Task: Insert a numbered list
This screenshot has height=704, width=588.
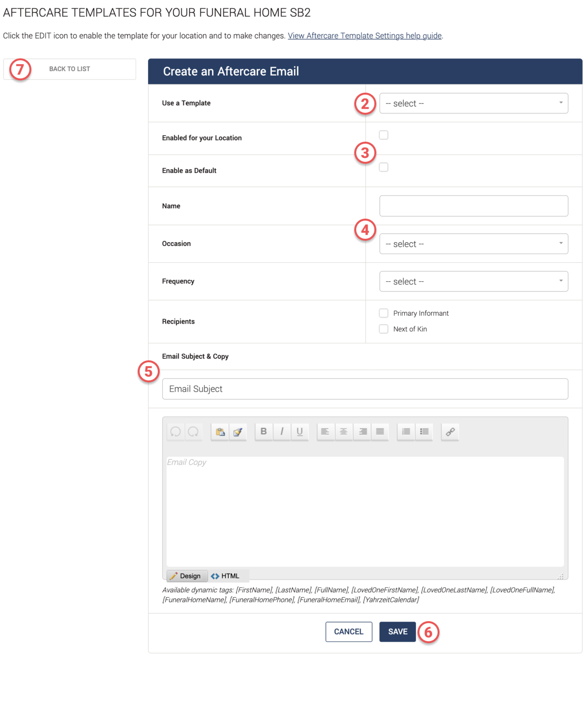Action: tap(406, 431)
